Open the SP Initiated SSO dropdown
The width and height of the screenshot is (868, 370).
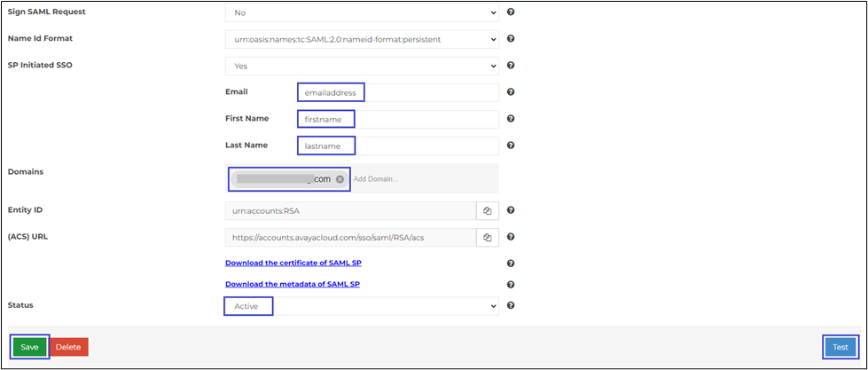tap(362, 66)
